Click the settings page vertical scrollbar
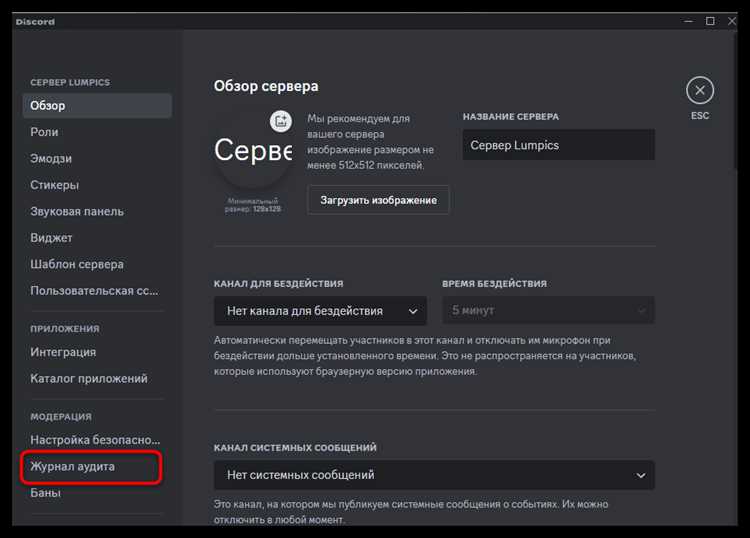 (735, 101)
